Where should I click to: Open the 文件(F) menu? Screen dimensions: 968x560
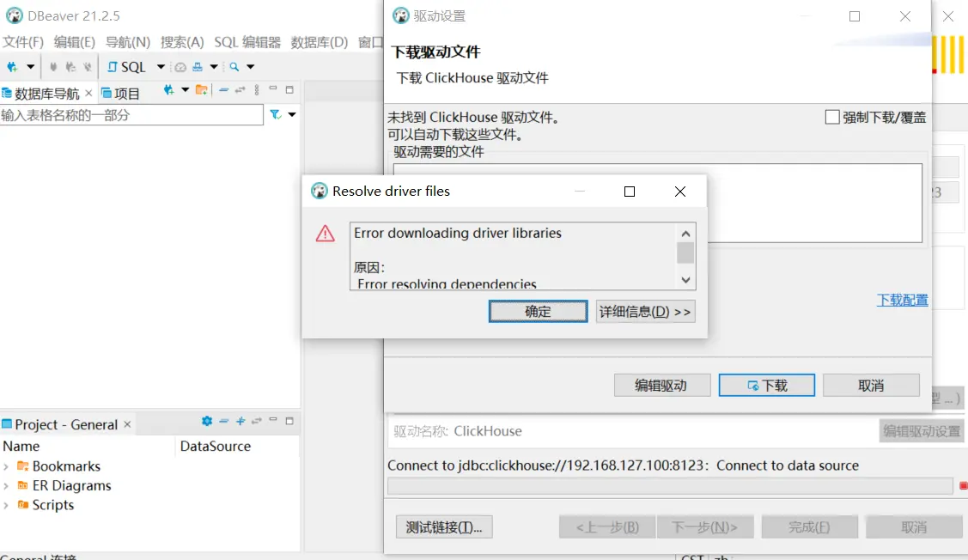[23, 42]
